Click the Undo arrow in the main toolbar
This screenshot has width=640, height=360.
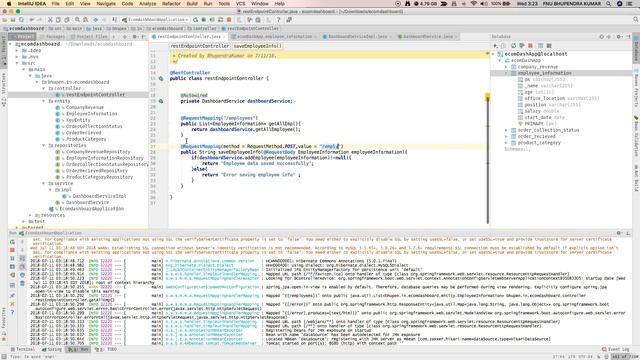click(x=32, y=20)
